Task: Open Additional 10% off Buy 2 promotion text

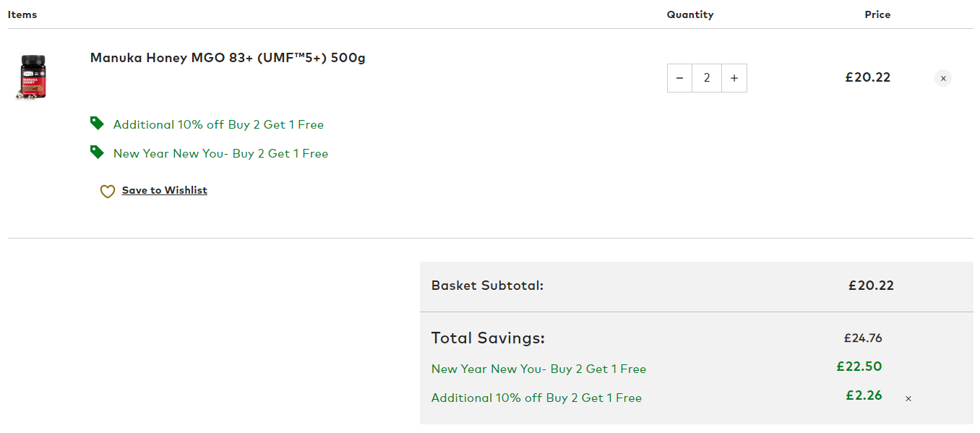Action: [218, 124]
